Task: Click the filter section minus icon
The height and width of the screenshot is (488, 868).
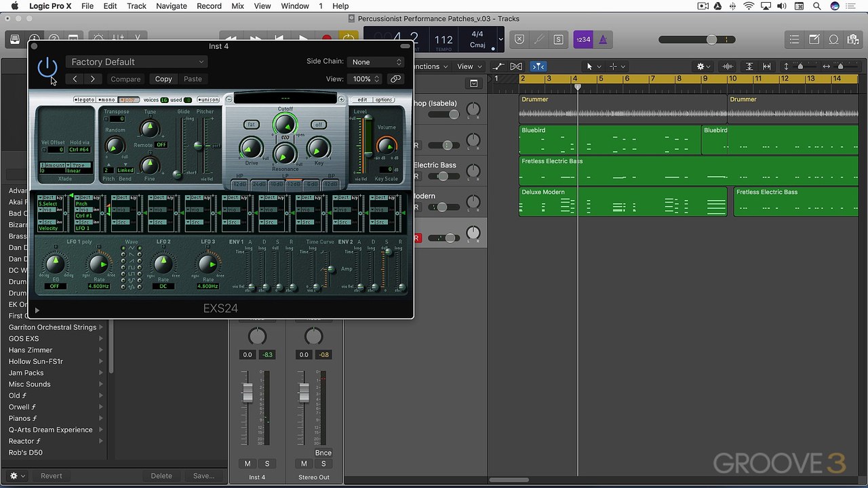Action: (229, 100)
